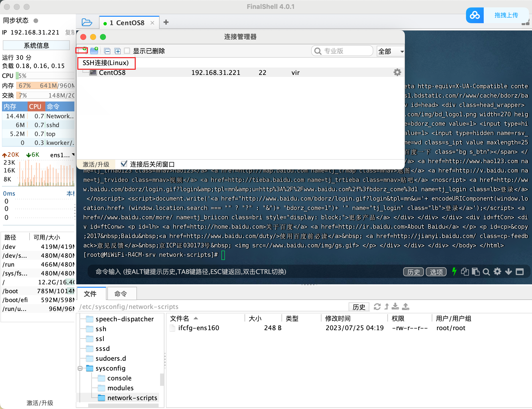Screen dimensions: 532x409
Task: Click the download icon in file toolbar
Action: (395, 307)
